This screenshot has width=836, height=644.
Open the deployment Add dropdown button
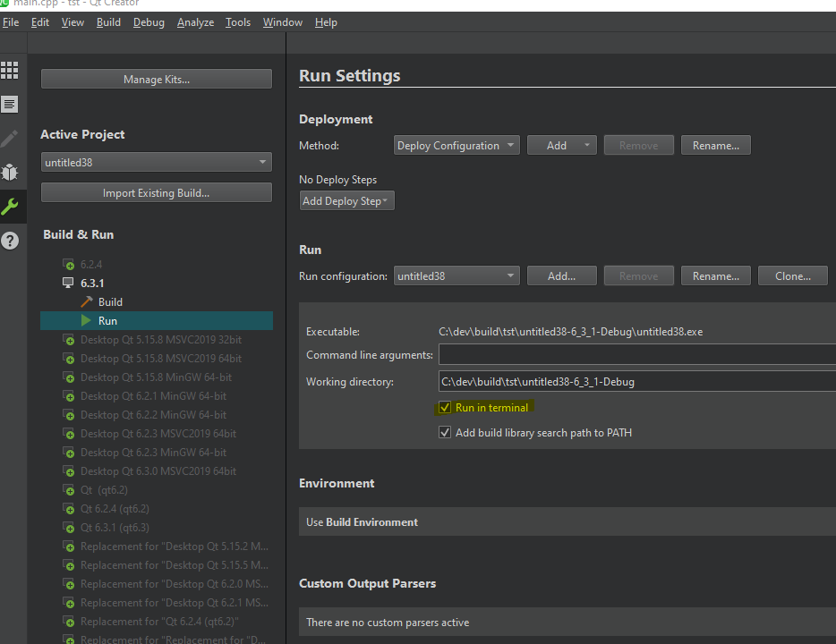pos(562,146)
